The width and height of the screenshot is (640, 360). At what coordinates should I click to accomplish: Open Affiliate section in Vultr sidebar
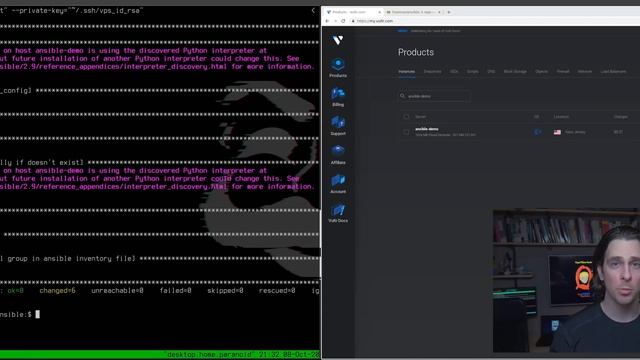tap(338, 155)
